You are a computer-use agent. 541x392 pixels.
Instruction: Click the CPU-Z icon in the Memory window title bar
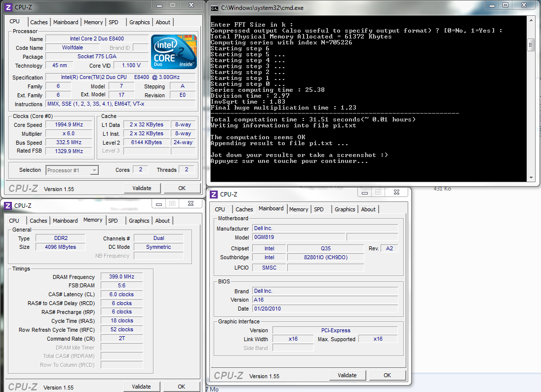tap(8, 206)
